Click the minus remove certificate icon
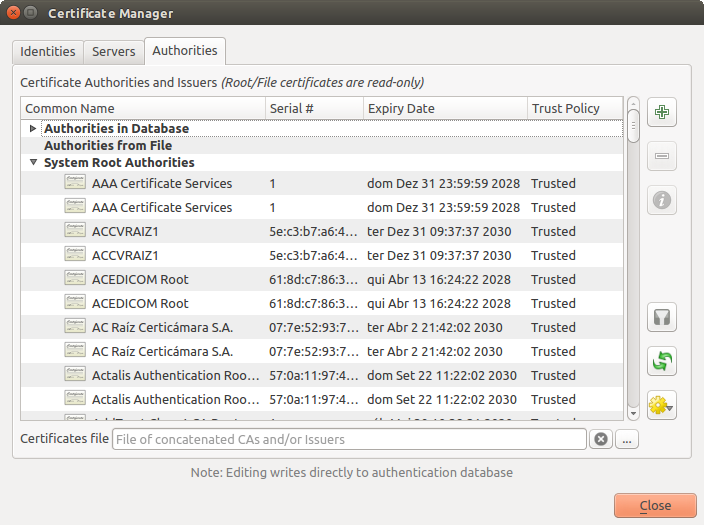704x525 pixels. [661, 156]
